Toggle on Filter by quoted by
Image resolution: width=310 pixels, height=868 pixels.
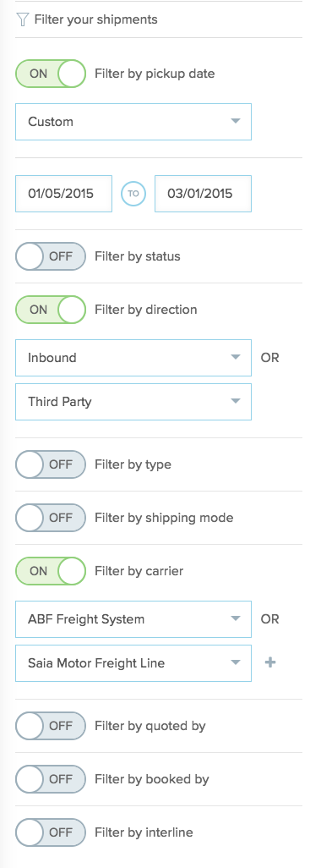(x=51, y=726)
